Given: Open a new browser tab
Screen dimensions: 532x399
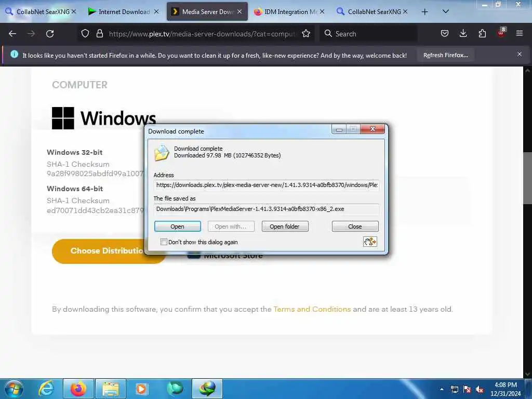Looking at the screenshot, I should (424, 12).
